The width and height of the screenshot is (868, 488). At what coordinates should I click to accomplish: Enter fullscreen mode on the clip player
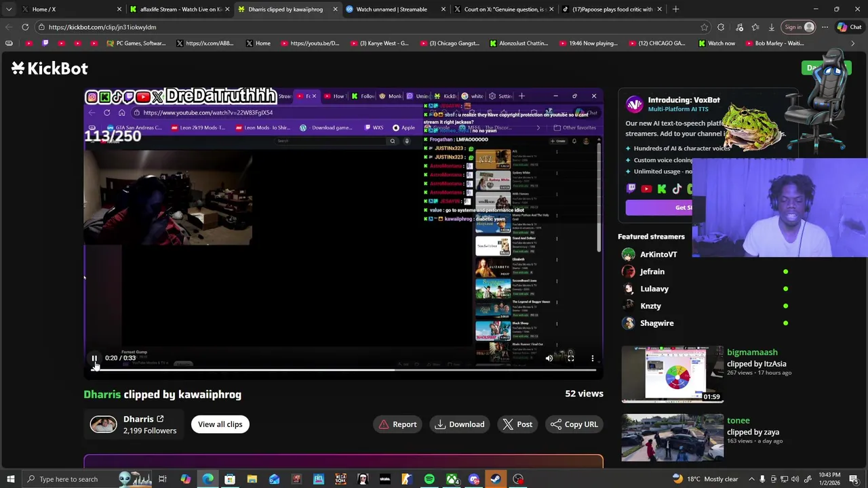click(571, 358)
